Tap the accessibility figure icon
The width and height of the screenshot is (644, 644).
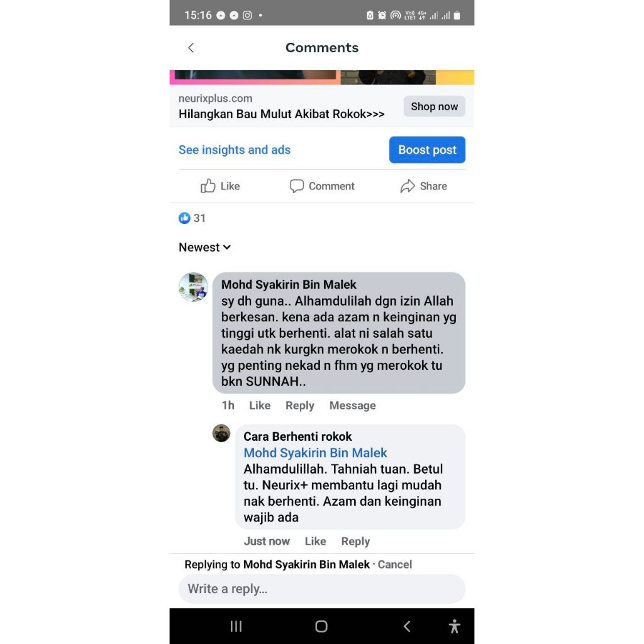pos(454,626)
